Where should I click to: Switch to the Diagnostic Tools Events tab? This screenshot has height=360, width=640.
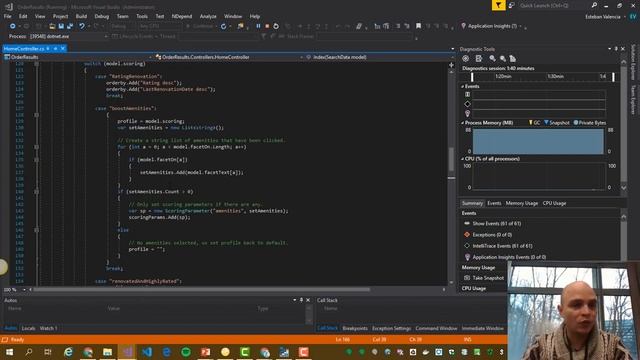[494, 203]
